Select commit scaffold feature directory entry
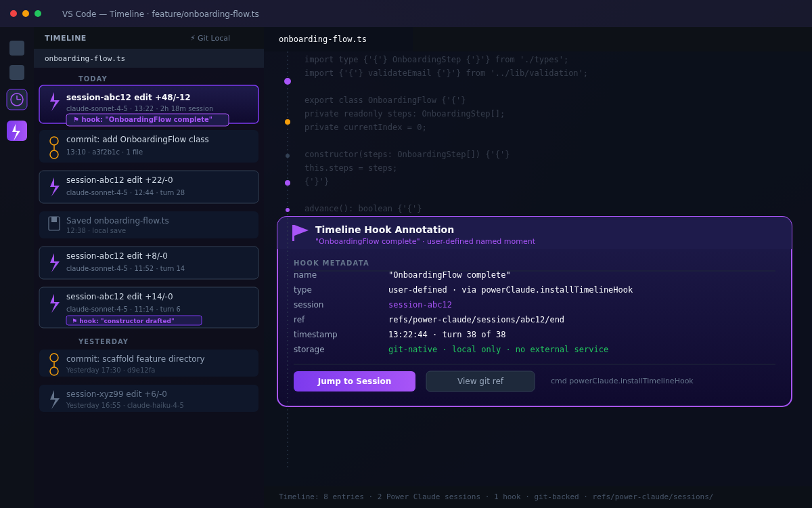The height and width of the screenshot is (508, 812). tap(149, 363)
